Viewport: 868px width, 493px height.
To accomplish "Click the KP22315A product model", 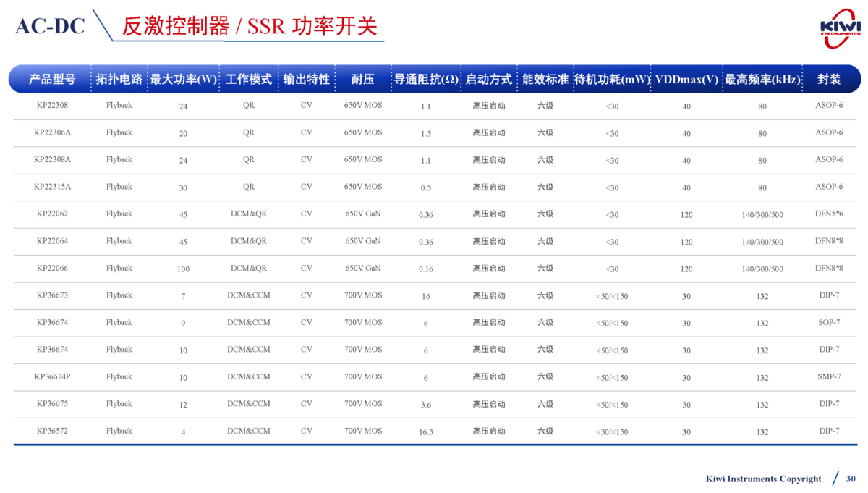I will [x=52, y=187].
